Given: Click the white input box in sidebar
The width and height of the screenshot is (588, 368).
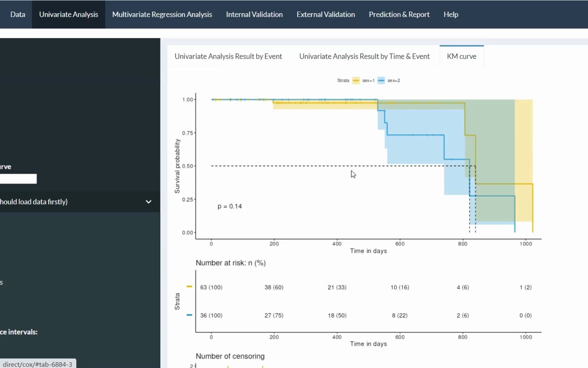Looking at the screenshot, I should (18, 179).
